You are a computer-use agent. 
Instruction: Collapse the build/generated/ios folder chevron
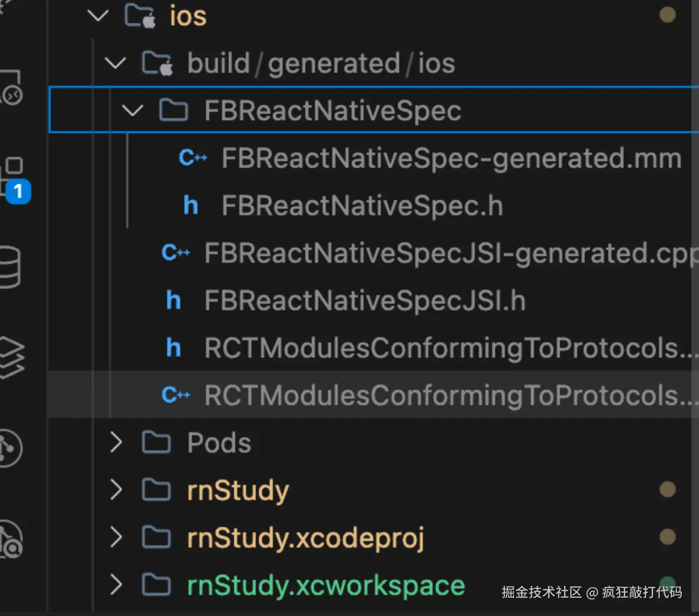115,63
